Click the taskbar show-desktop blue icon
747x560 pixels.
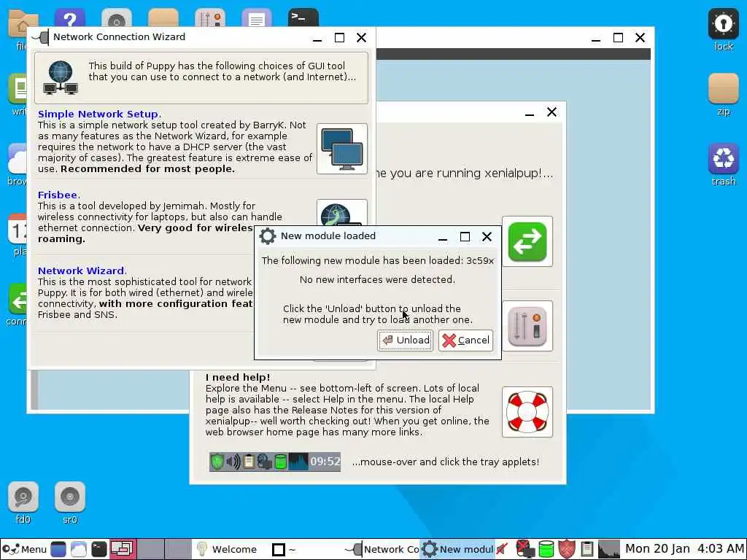pyautogui.click(x=58, y=549)
